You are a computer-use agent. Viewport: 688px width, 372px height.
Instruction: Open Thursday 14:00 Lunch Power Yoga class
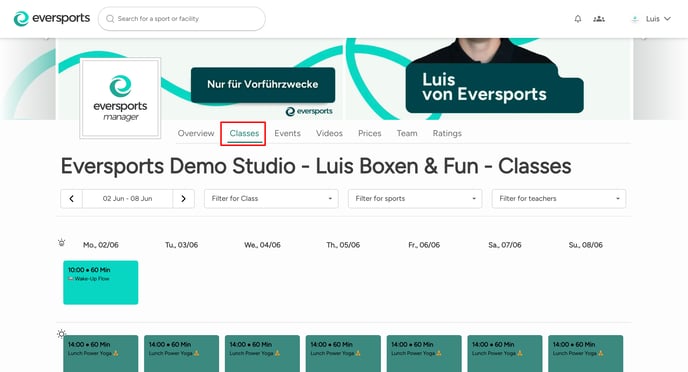pyautogui.click(x=343, y=354)
